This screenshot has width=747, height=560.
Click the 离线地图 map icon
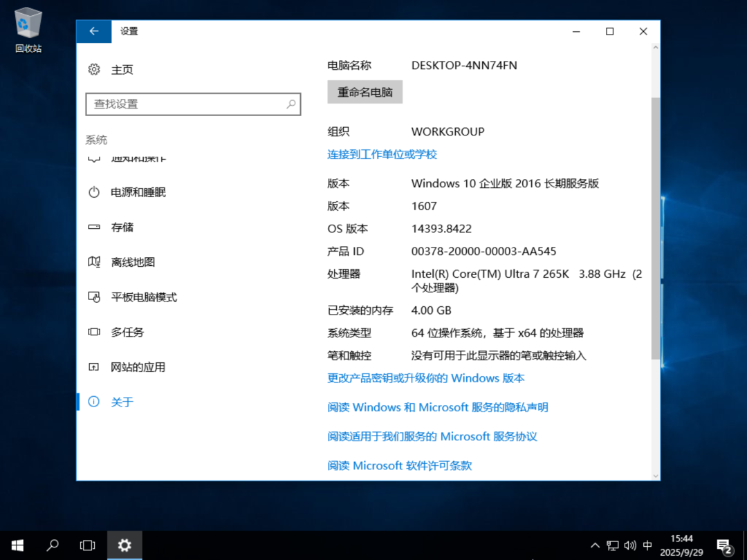pyautogui.click(x=94, y=262)
